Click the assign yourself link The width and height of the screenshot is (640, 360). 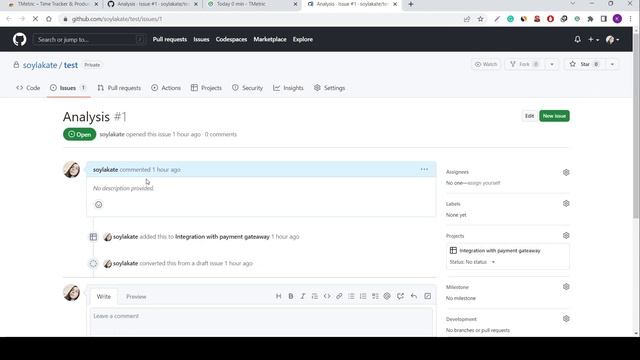[x=484, y=183]
